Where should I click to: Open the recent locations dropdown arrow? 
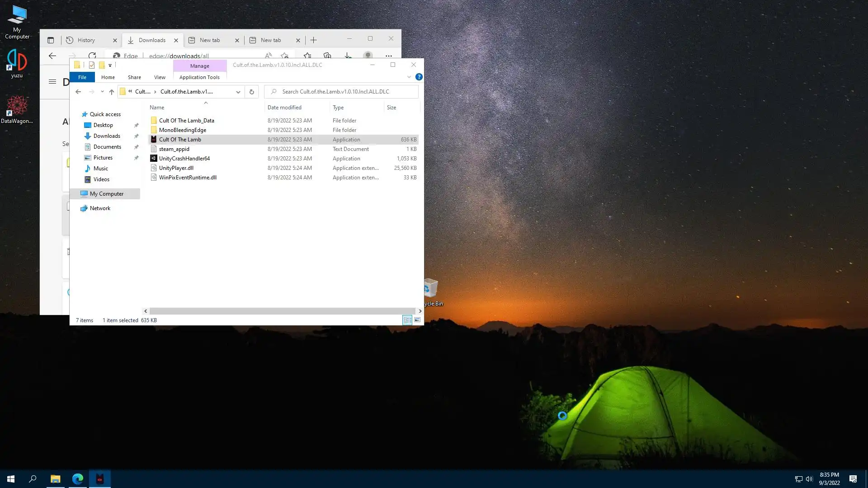click(x=102, y=92)
